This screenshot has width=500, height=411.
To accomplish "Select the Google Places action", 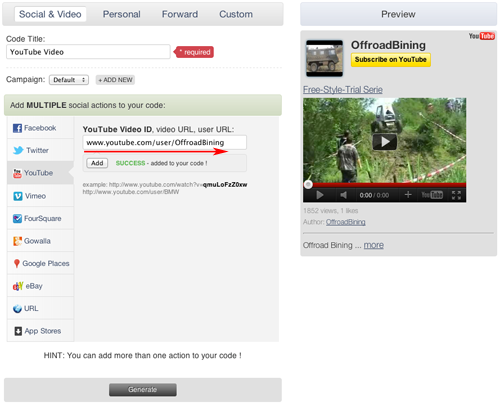I will pyautogui.click(x=40, y=263).
